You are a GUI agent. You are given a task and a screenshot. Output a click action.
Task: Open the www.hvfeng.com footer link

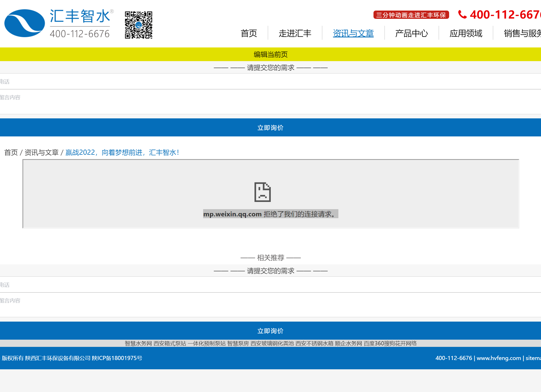499,358
